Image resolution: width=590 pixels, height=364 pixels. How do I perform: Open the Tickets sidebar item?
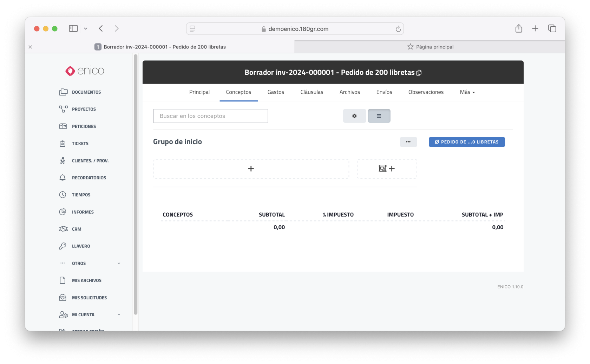(80, 144)
